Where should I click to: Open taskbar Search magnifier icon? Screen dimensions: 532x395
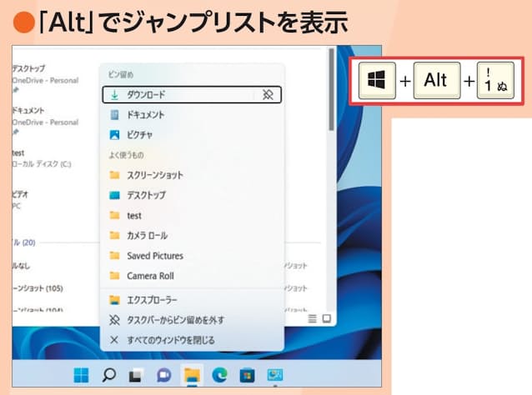(x=108, y=374)
